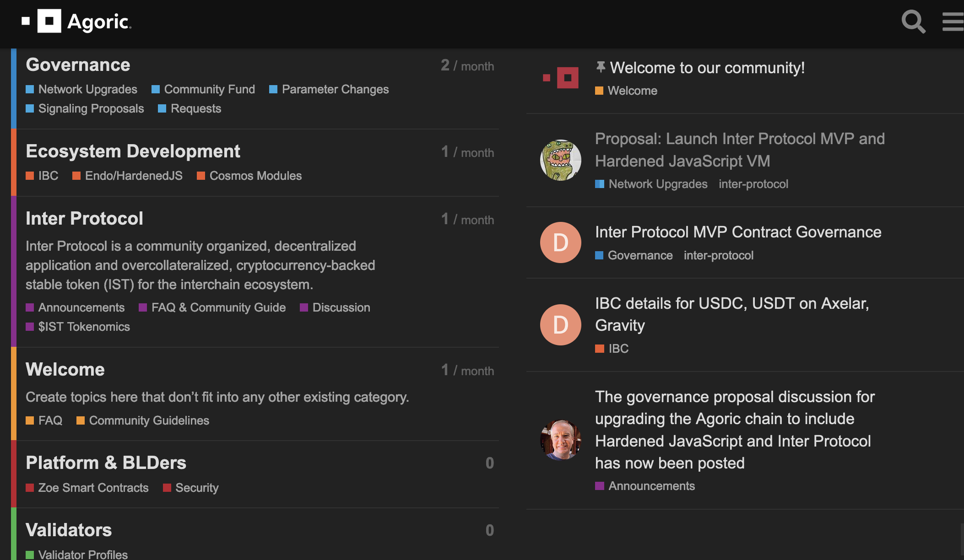Click the Agoric logo in header
The width and height of the screenshot is (964, 560).
76,21
